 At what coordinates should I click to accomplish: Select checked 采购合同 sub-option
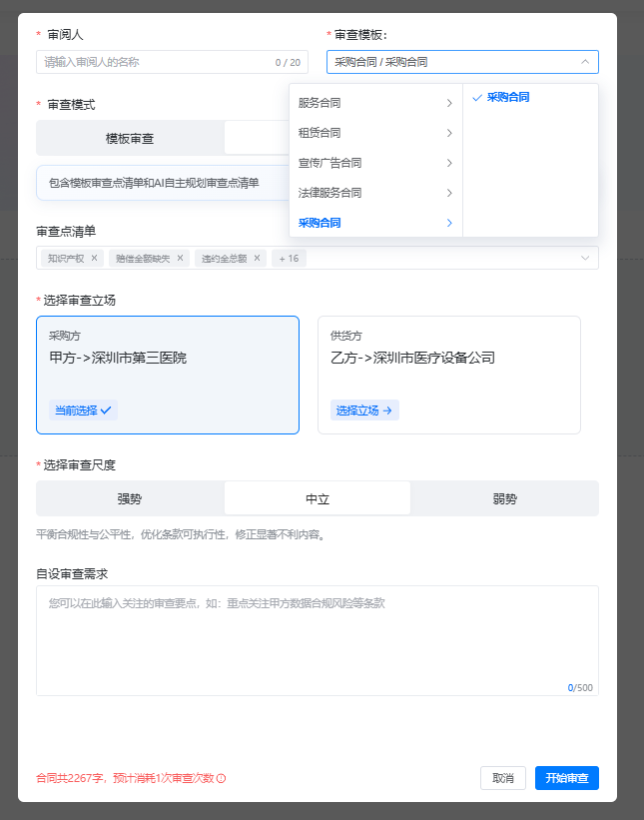[508, 97]
